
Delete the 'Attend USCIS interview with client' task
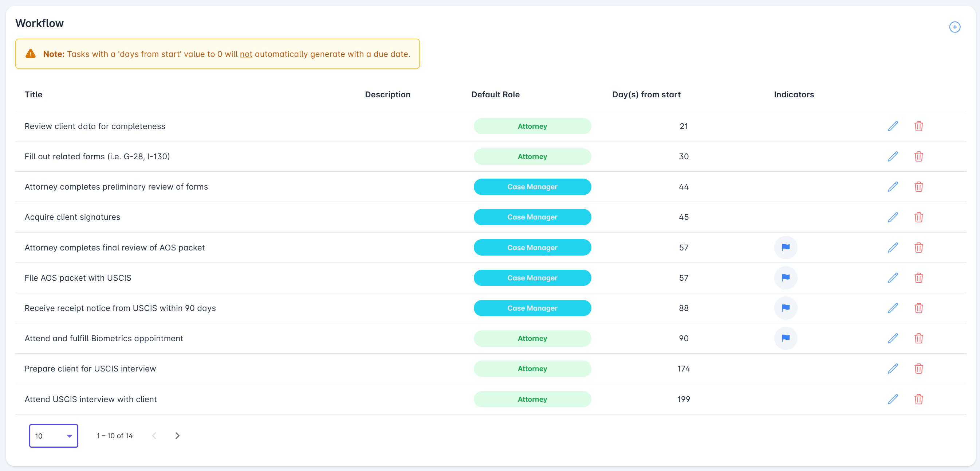918,399
